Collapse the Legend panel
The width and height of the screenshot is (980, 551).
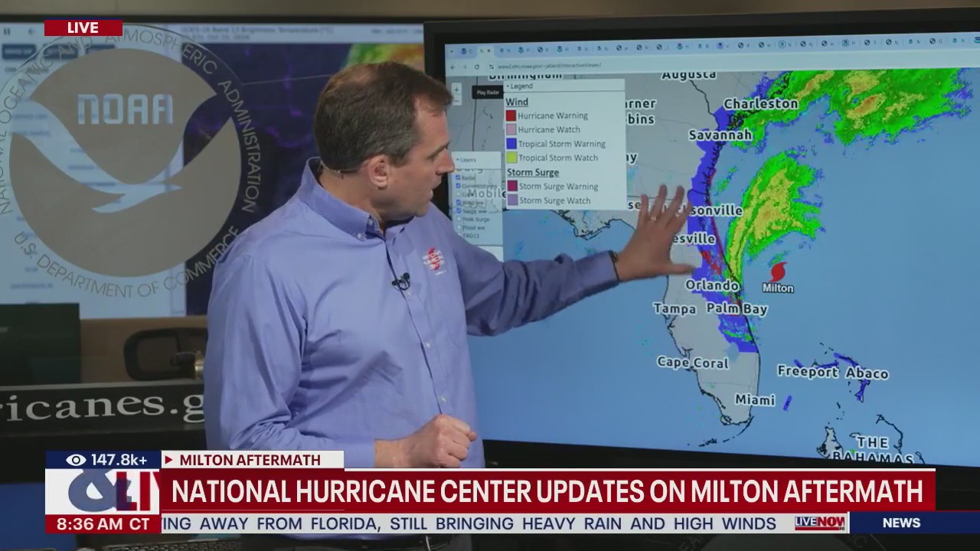pyautogui.click(x=508, y=86)
